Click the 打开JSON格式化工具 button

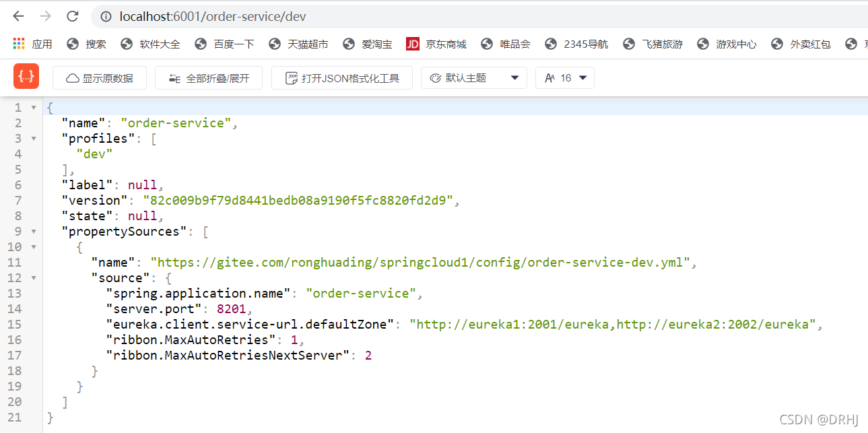point(342,78)
